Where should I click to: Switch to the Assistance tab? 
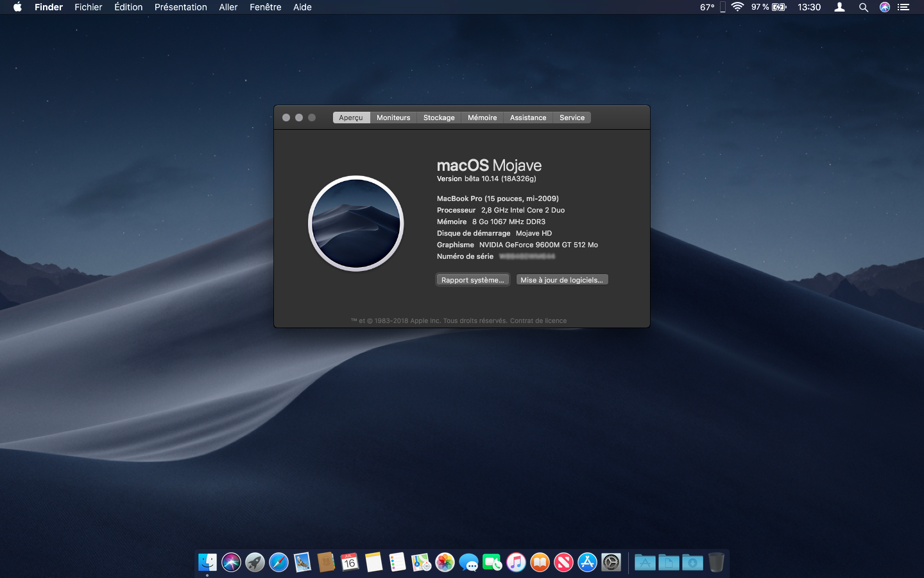(x=528, y=118)
